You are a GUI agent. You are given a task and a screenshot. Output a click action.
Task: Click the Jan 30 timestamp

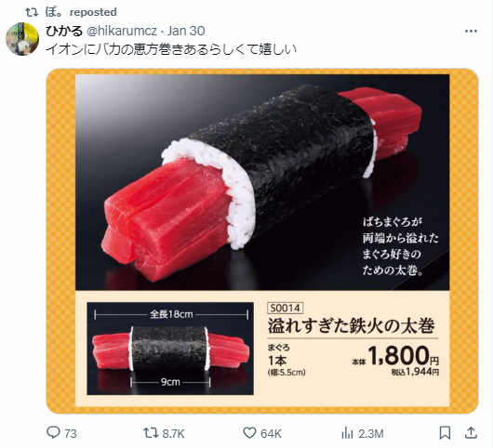pyautogui.click(x=186, y=31)
